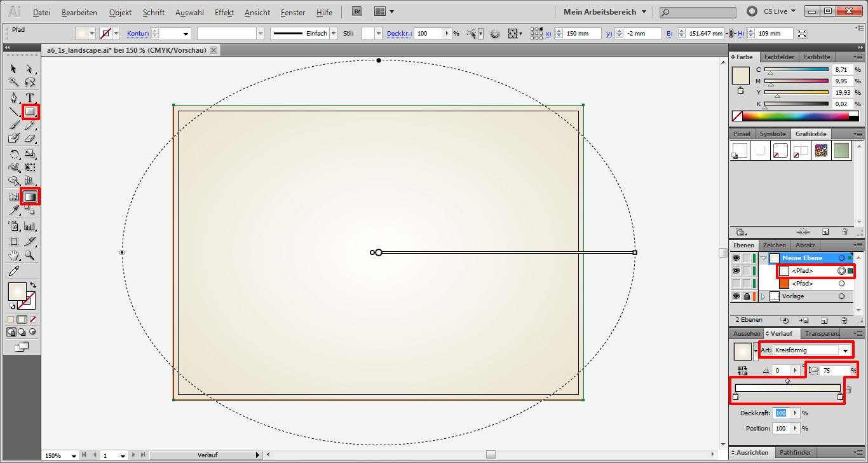
Task: Open the Effekt menu
Action: coord(224,12)
